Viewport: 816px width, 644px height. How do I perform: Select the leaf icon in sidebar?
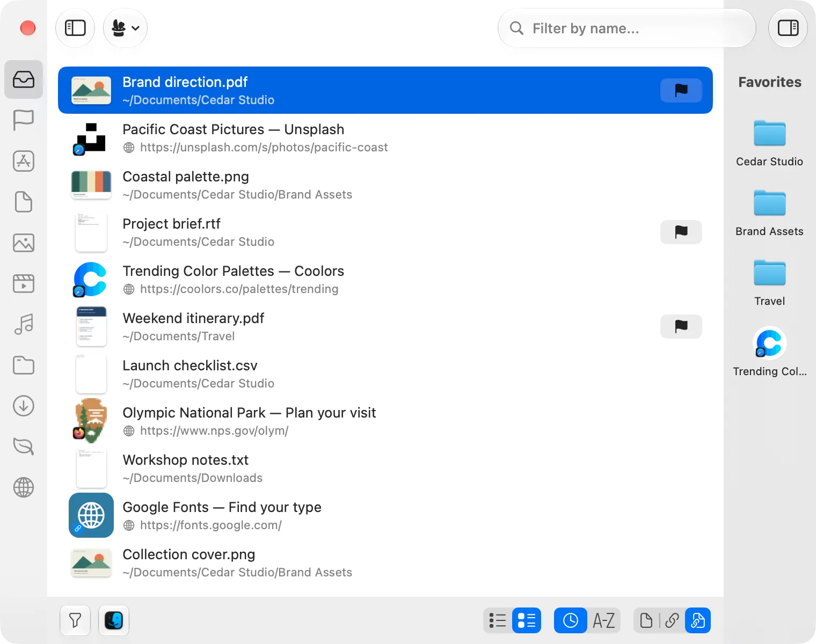click(x=24, y=447)
